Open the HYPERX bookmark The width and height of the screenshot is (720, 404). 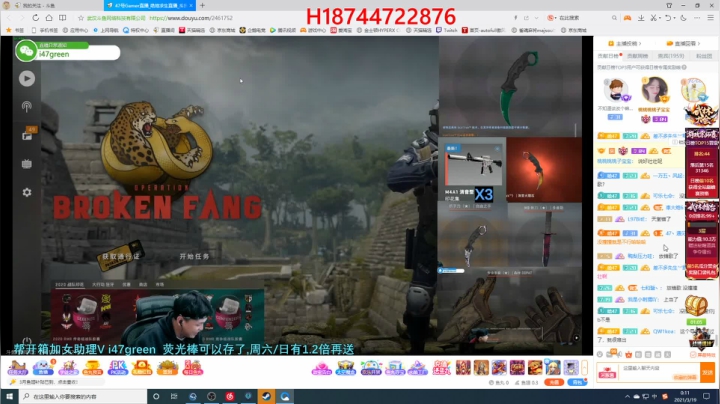coord(378,30)
